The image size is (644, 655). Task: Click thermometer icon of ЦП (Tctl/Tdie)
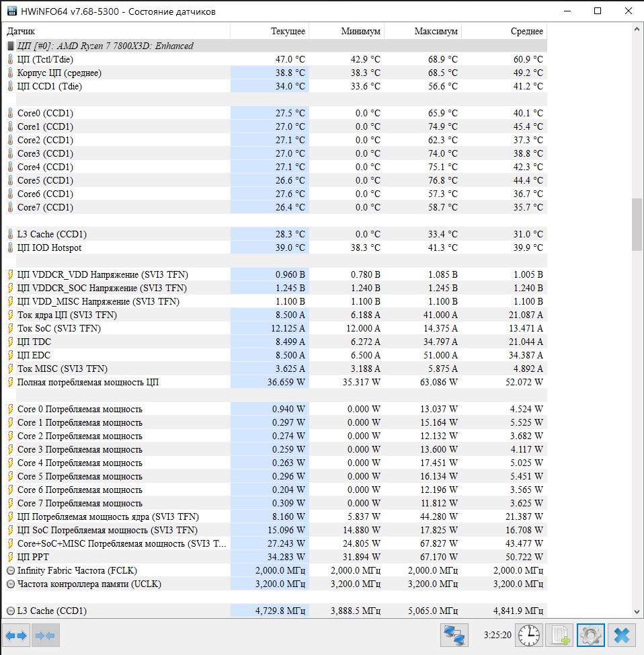point(11,59)
